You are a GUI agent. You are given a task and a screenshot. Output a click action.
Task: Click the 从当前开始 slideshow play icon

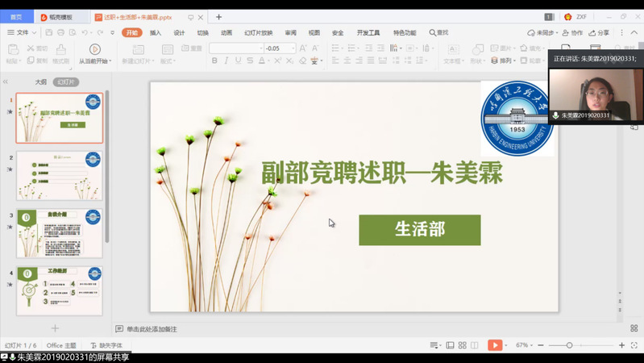tap(95, 49)
